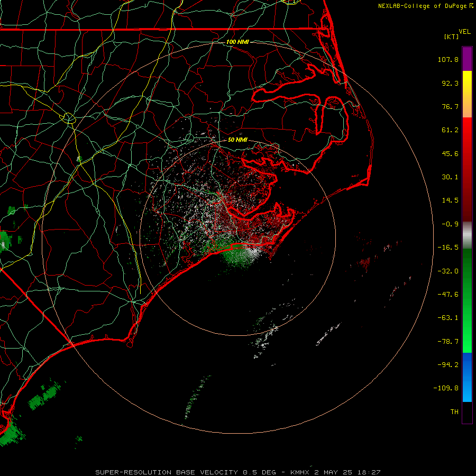This screenshot has width=476, height=476.
Task: Click the 45.6 legend value
Action: (450, 153)
